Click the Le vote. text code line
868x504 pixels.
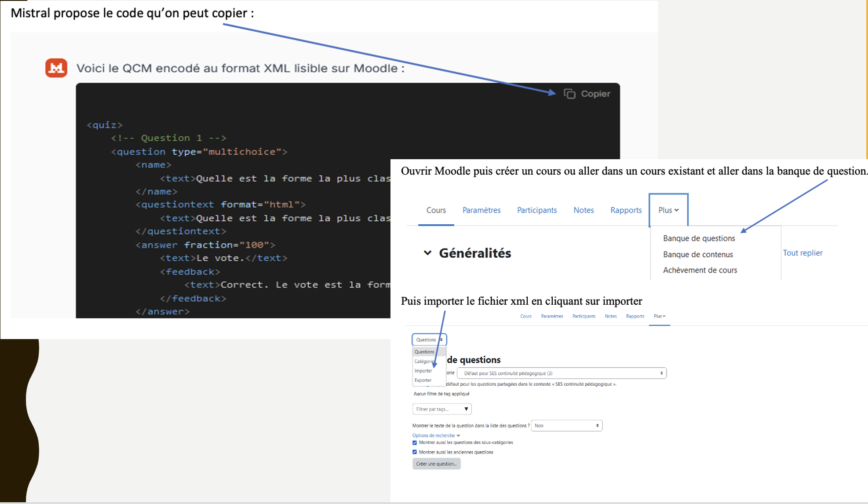[223, 258]
